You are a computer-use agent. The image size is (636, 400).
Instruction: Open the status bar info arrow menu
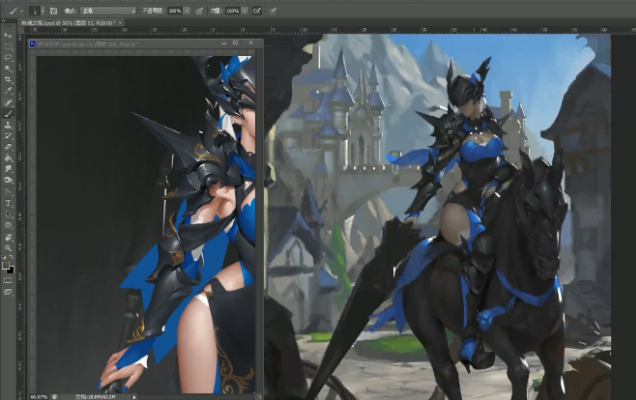click(134, 397)
